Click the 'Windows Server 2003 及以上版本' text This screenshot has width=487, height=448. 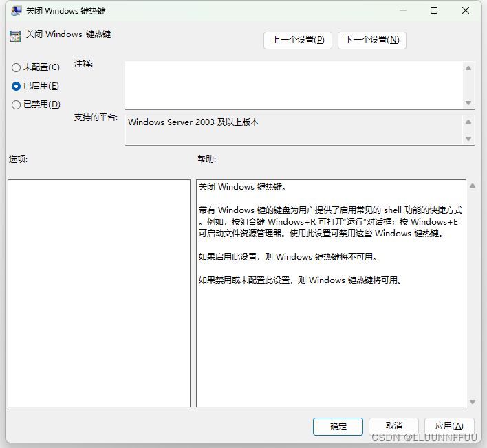[193, 122]
